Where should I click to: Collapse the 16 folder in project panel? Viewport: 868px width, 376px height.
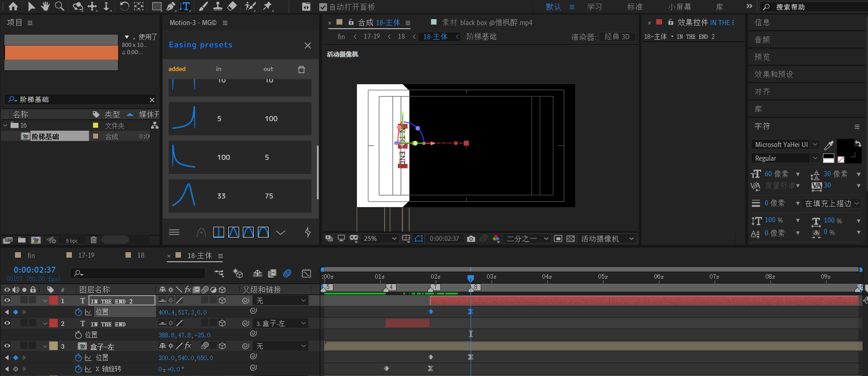pos(5,125)
